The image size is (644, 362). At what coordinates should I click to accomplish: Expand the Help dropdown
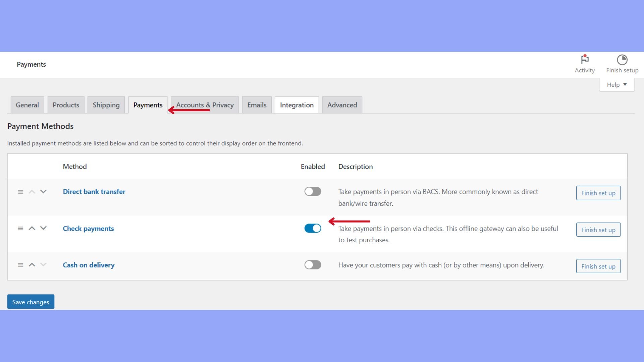616,85
